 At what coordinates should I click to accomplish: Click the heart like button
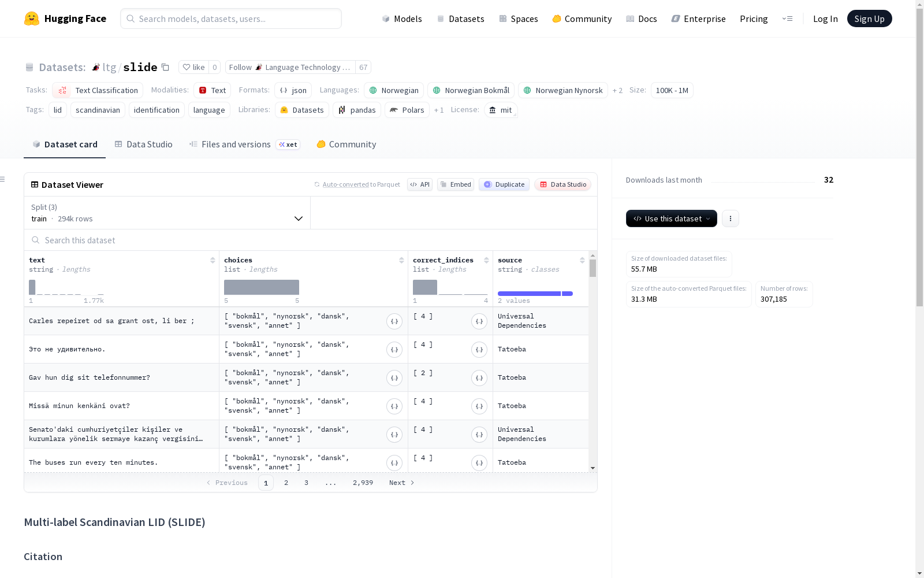[x=193, y=67]
